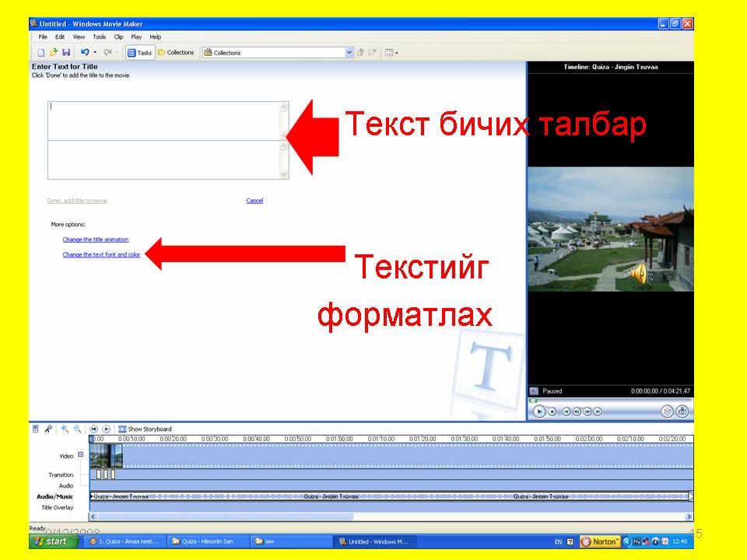Open the Clip menu
747x560 pixels.
click(118, 37)
